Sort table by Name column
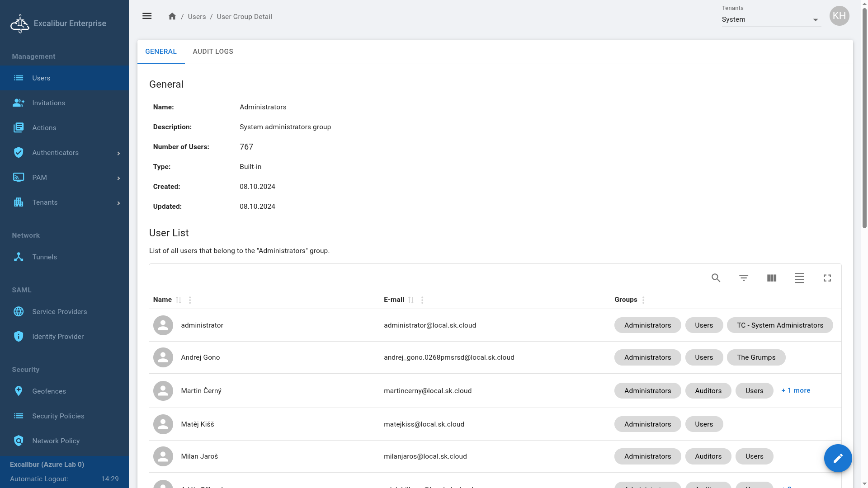The height and width of the screenshot is (488, 868). coord(179,300)
